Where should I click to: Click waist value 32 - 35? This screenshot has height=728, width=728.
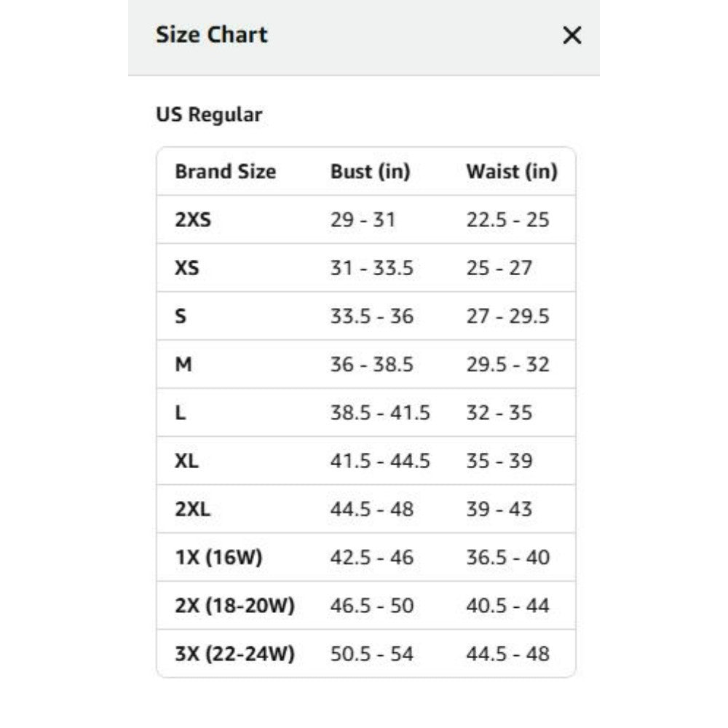[x=499, y=413]
